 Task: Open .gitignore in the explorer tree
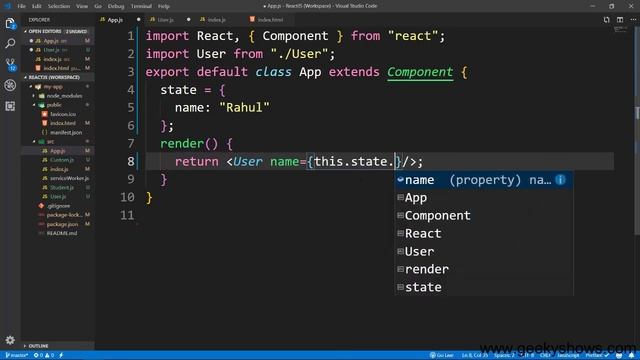click(x=58, y=206)
